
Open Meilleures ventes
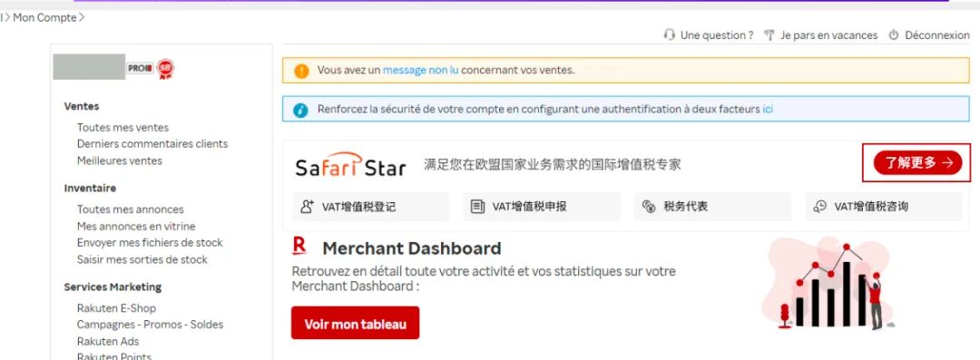point(120,161)
